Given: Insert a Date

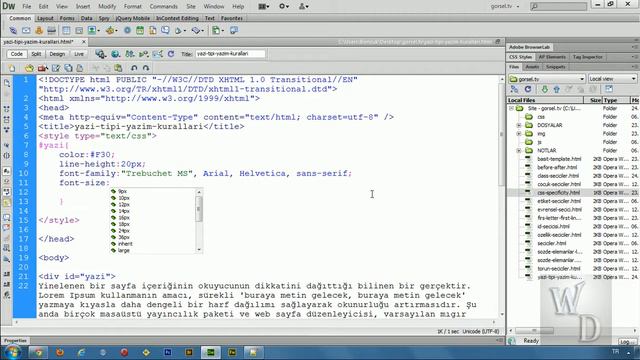Looking at the screenshot, I should [x=140, y=31].
